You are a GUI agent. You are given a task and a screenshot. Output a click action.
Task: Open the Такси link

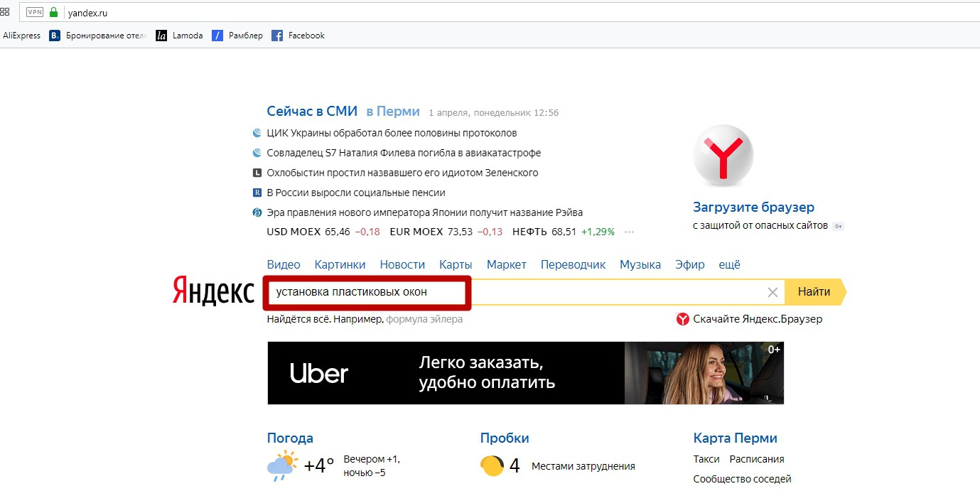coord(706,459)
